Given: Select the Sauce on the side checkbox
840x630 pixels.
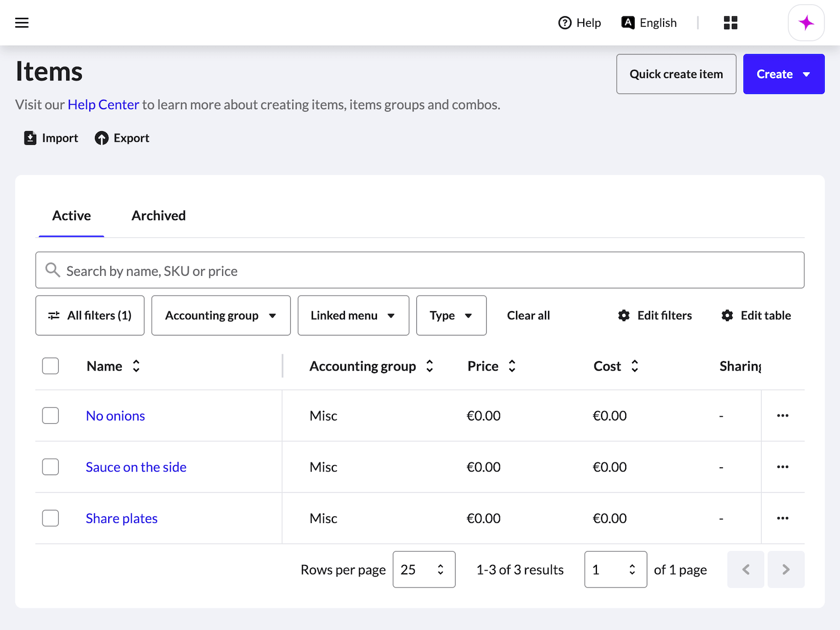Looking at the screenshot, I should 50,467.
